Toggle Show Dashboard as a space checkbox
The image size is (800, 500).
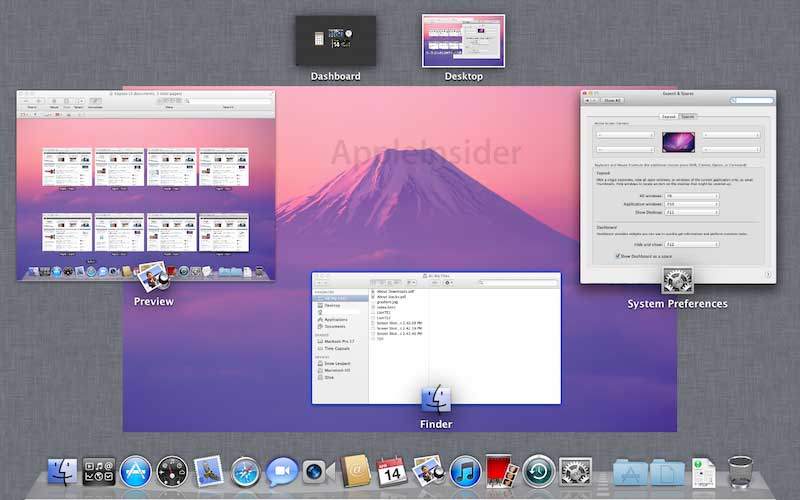coord(616,256)
